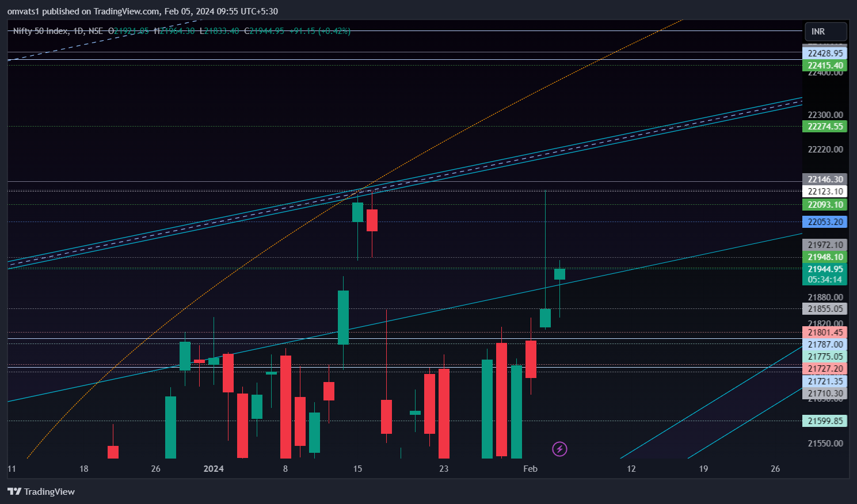This screenshot has width=857, height=504.
Task: Select the gray 22146.30 price label
Action: (825, 180)
